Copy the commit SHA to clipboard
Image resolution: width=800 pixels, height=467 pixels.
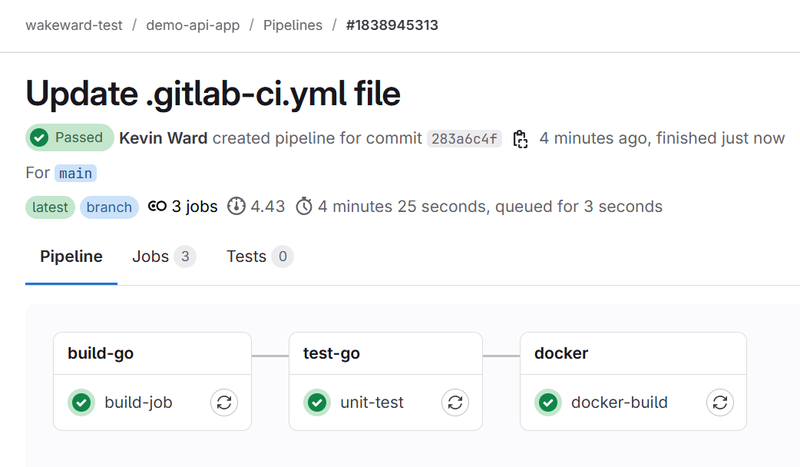(520, 139)
